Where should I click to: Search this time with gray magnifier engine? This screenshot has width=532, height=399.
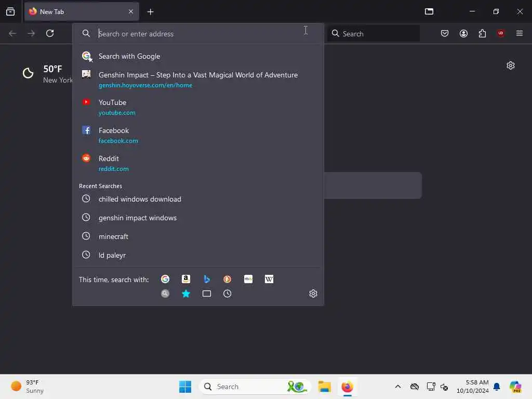(x=165, y=294)
